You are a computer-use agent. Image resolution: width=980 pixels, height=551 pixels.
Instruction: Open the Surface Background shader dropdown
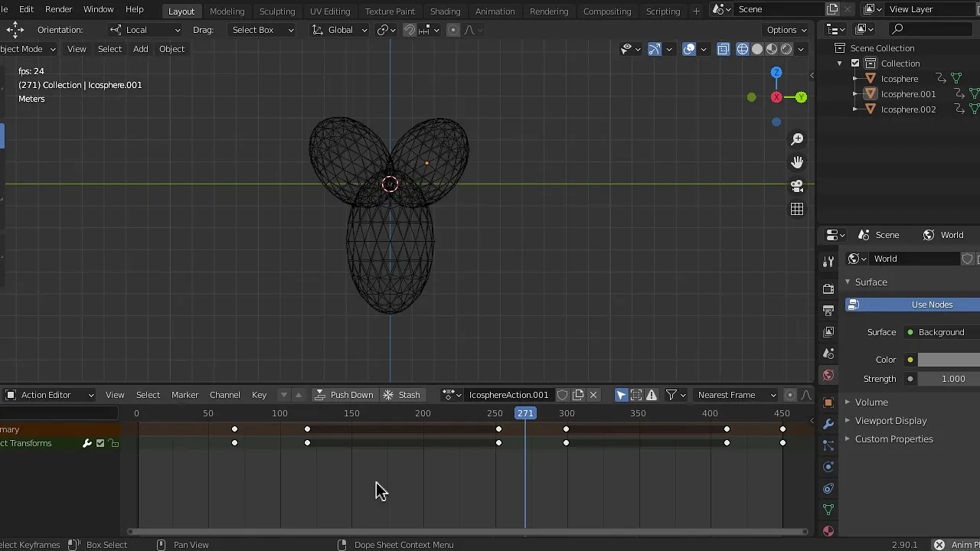pyautogui.click(x=942, y=332)
